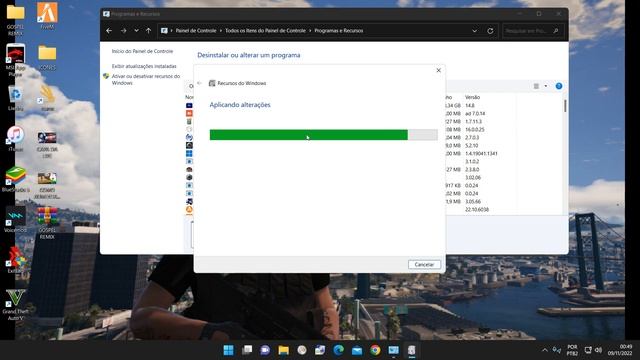Open view options dropdown arrow
The width and height of the screenshot is (640, 360).
[x=546, y=86]
